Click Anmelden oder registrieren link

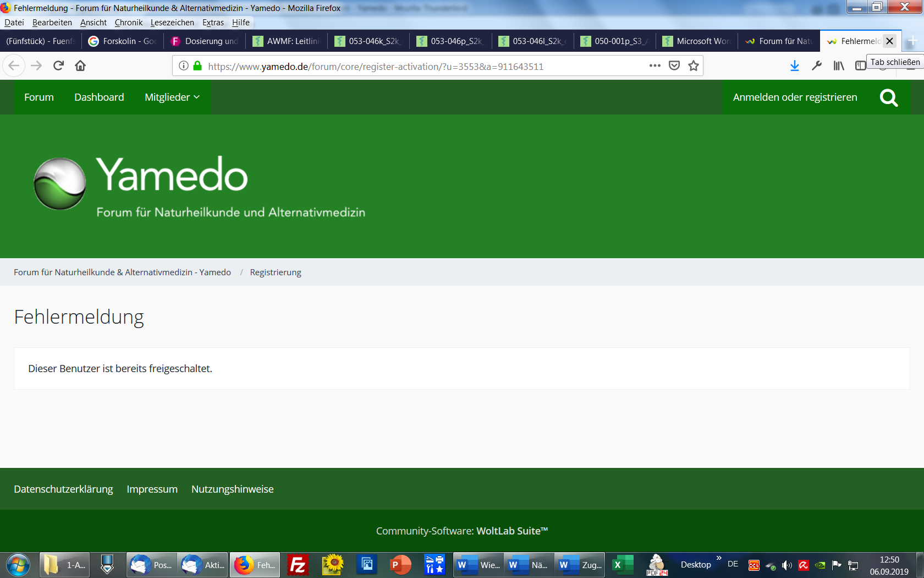pyautogui.click(x=795, y=97)
